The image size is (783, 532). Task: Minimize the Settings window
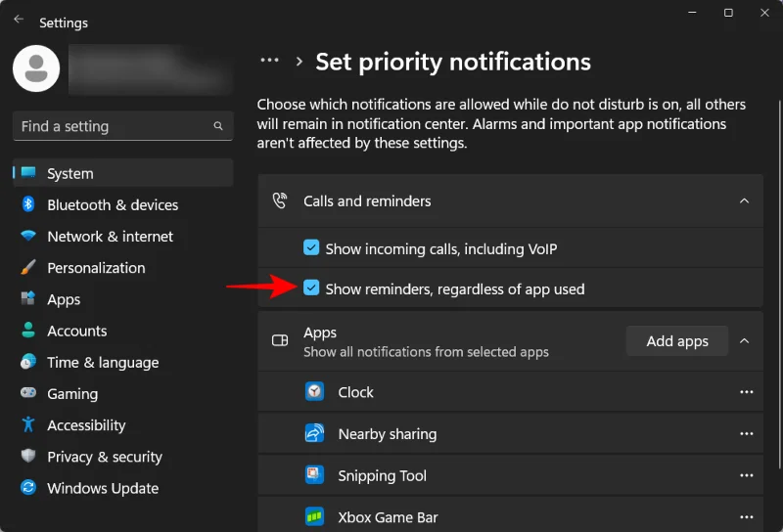pyautogui.click(x=692, y=13)
